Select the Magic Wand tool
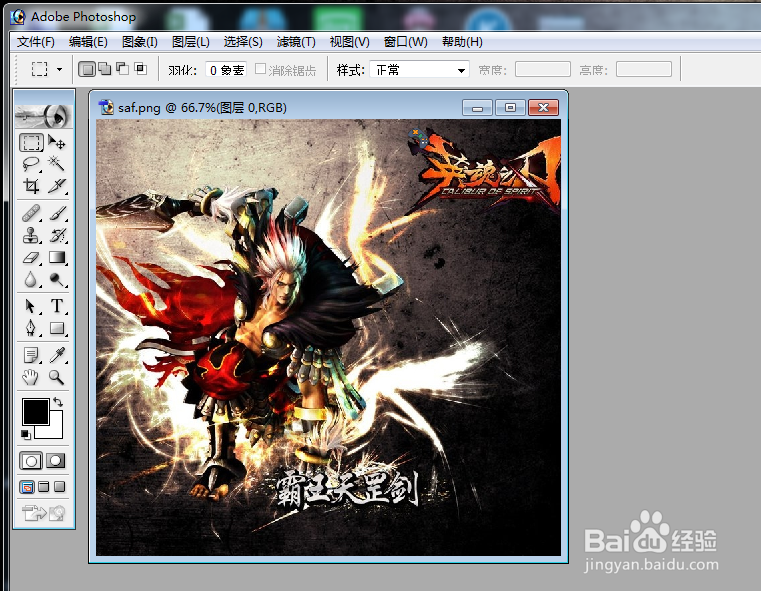The image size is (761, 591). pos(56,164)
